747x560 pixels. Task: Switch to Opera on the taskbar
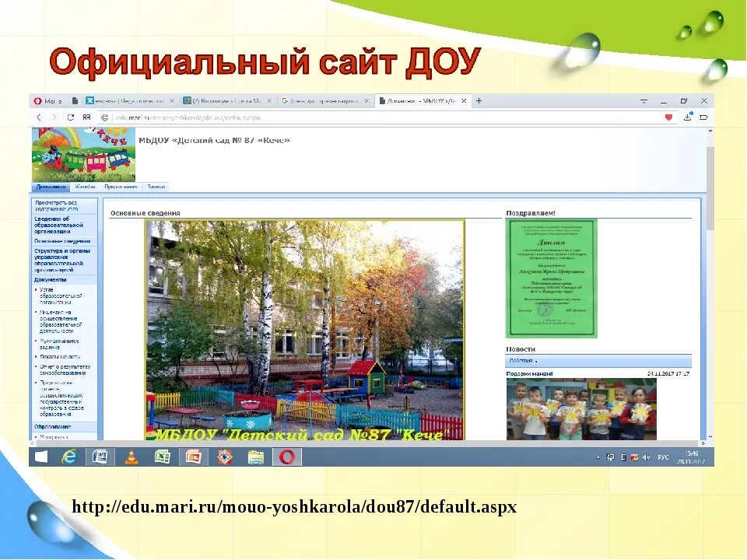(287, 457)
